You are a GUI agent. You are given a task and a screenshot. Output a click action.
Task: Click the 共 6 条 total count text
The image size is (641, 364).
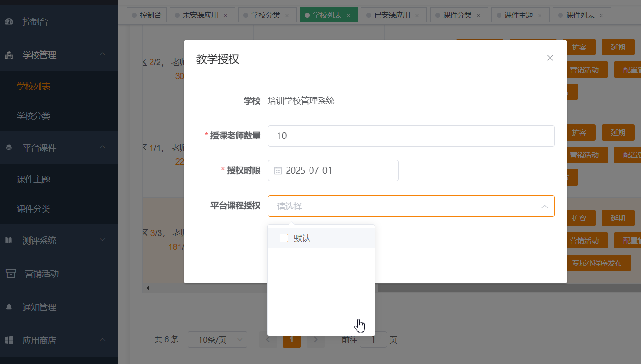click(x=167, y=340)
